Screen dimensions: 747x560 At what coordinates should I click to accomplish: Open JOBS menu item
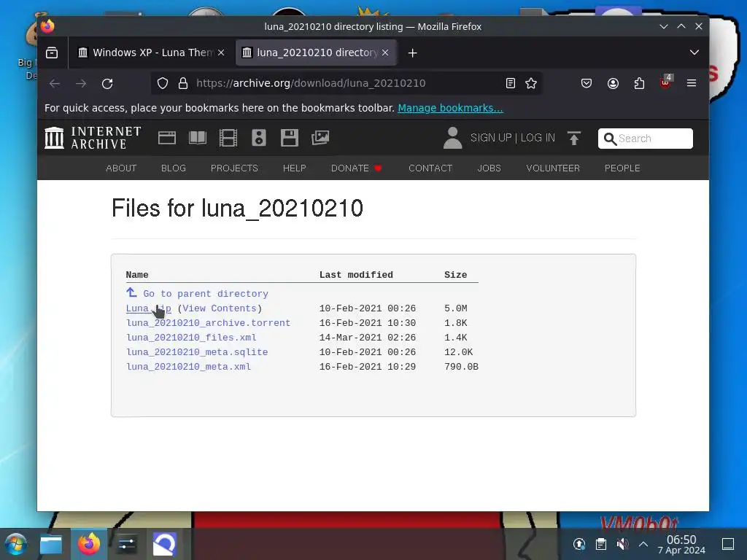tap(489, 168)
